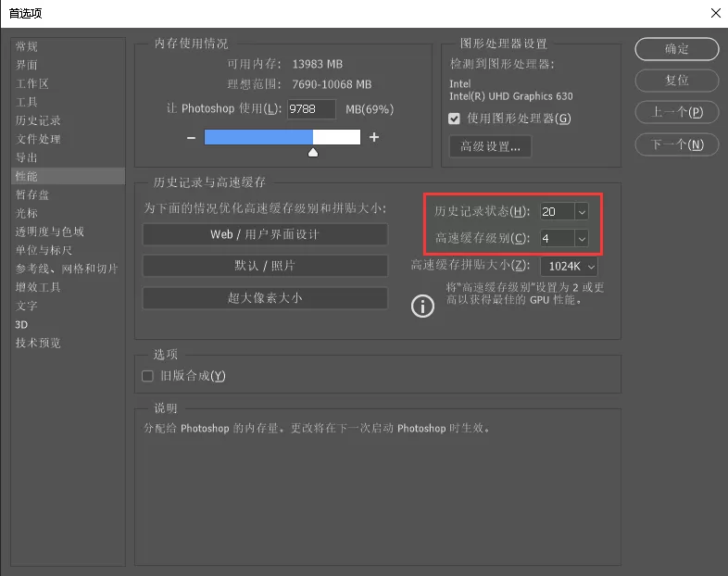Screen dimensions: 728x576
Task: Click the 高速缓存级别 value field showing 4
Action: (x=558, y=239)
